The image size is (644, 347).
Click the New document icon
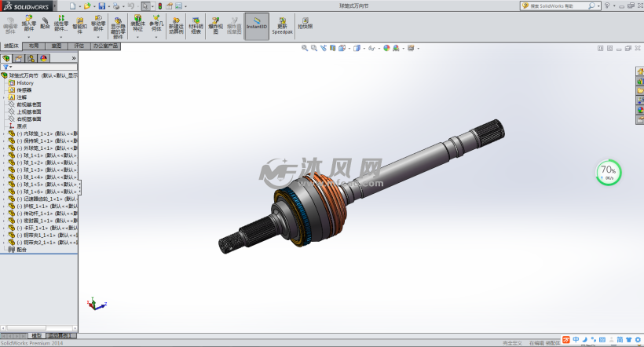tap(73, 6)
